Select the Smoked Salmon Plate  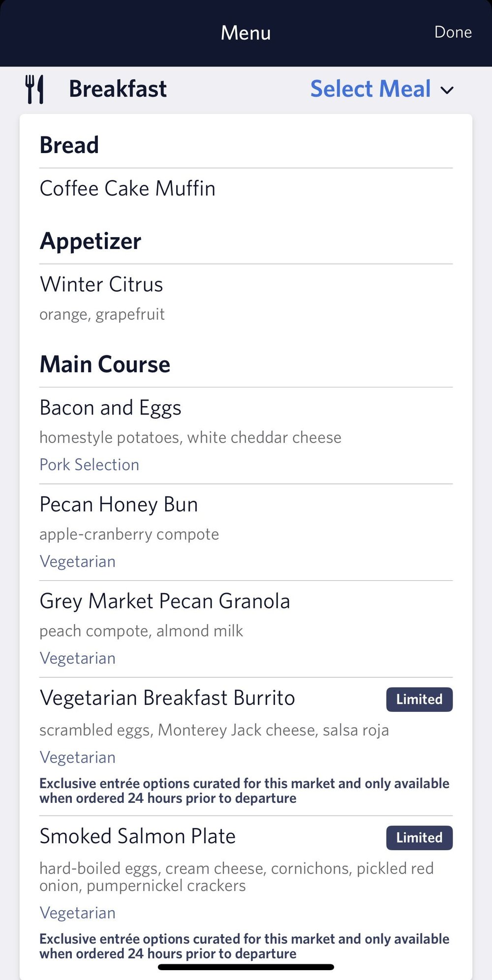138,836
